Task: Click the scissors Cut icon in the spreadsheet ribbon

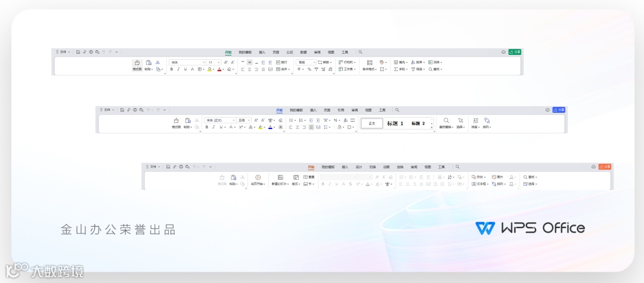Action: click(157, 63)
